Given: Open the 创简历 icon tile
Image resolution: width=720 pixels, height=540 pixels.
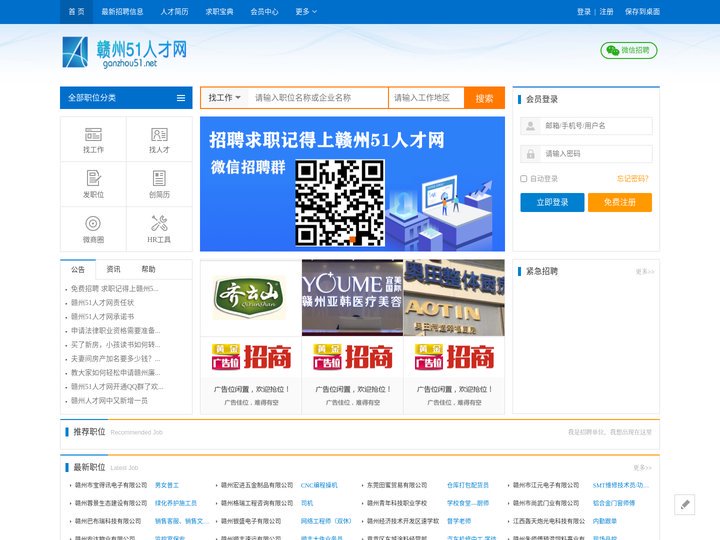Looking at the screenshot, I should click(x=159, y=184).
